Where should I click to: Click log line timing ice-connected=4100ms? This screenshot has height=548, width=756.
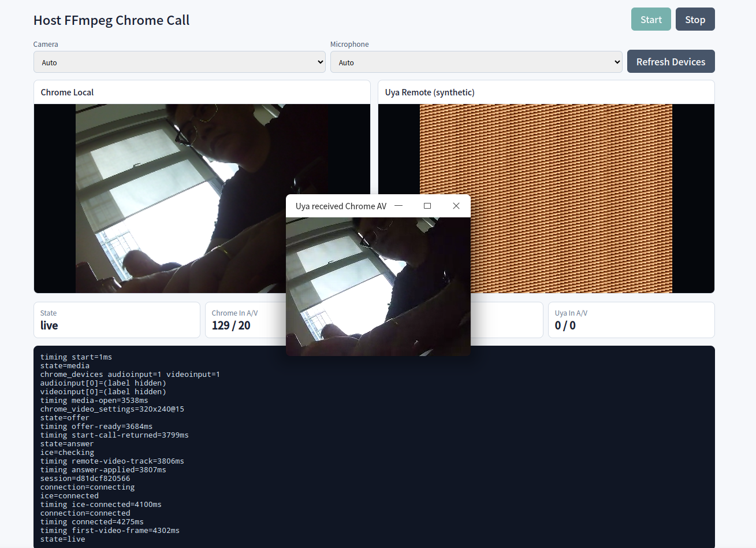coord(101,505)
